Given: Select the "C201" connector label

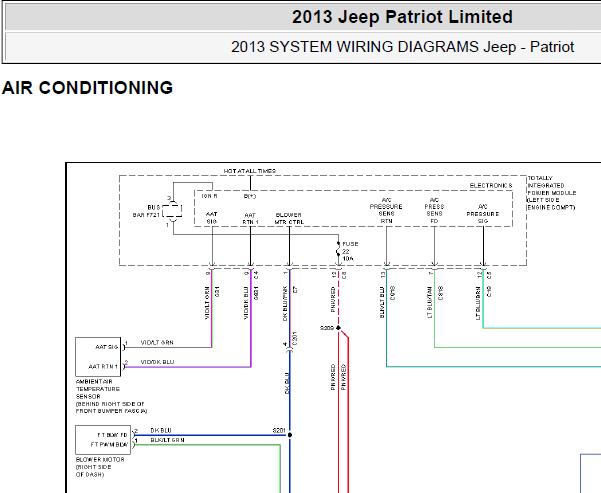Looking at the screenshot, I should coord(295,341).
